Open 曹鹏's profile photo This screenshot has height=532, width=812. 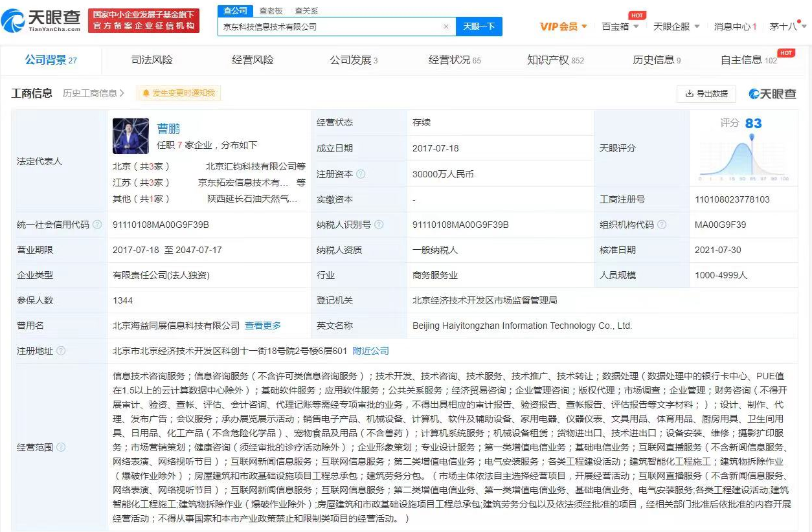pyautogui.click(x=131, y=135)
